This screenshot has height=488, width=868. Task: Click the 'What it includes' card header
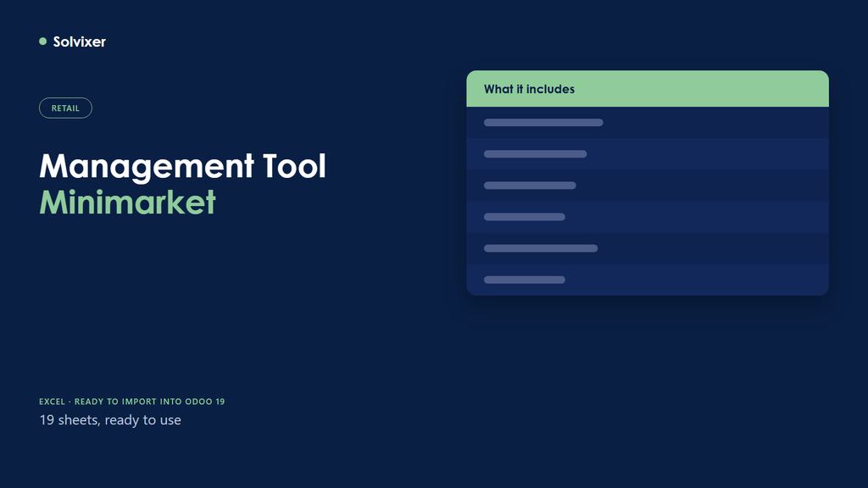tap(648, 88)
